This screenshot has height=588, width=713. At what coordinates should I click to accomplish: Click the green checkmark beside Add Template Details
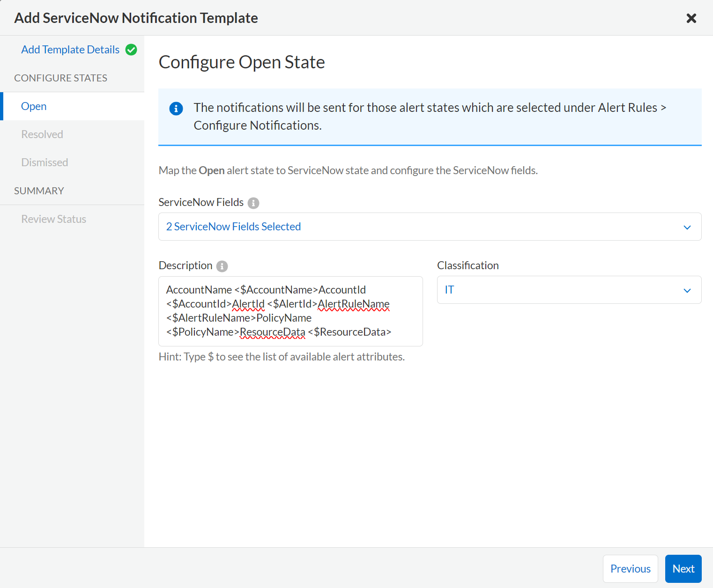131,50
